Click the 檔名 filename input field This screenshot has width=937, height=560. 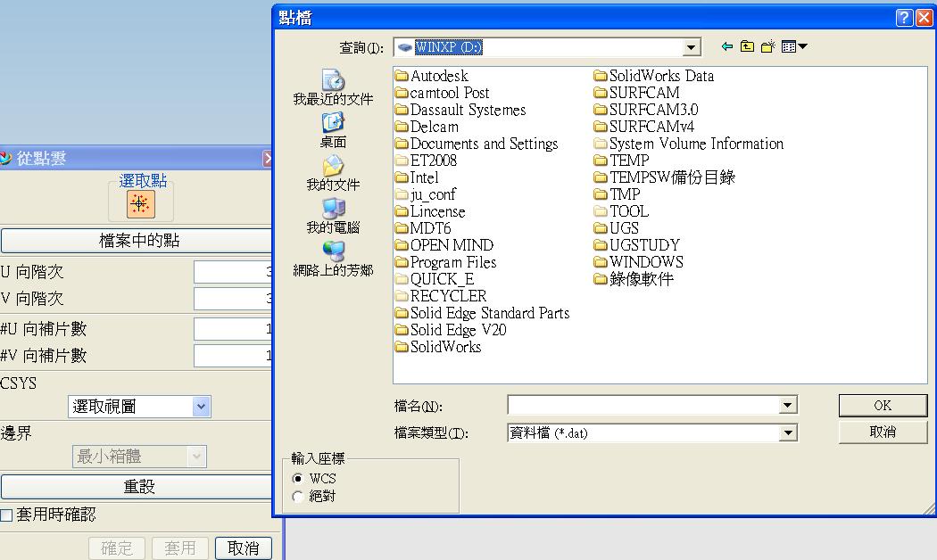pyautogui.click(x=643, y=406)
